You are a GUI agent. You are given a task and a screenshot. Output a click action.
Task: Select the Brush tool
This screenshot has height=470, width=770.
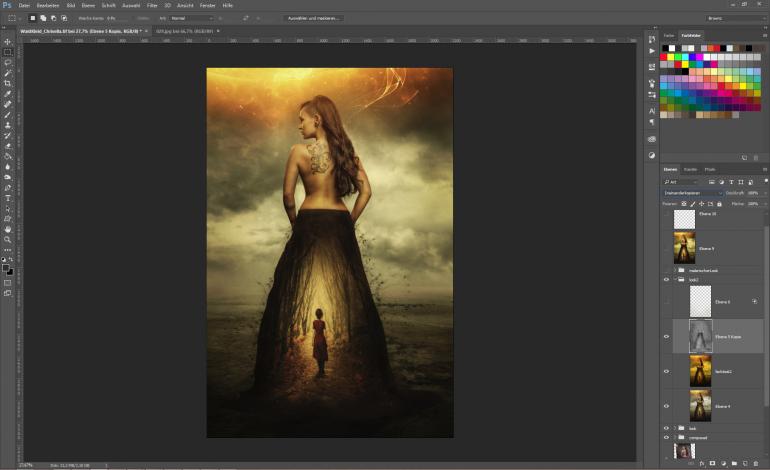8,114
